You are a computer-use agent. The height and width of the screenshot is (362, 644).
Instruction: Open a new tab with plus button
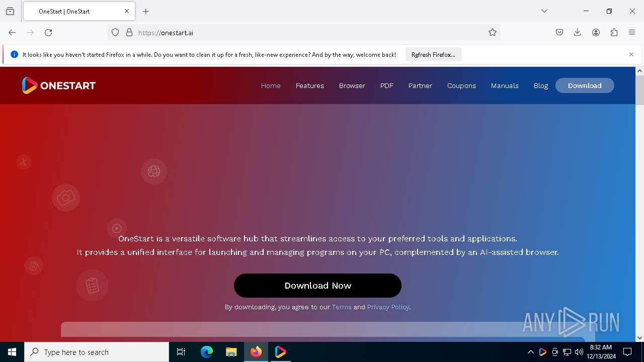146,11
